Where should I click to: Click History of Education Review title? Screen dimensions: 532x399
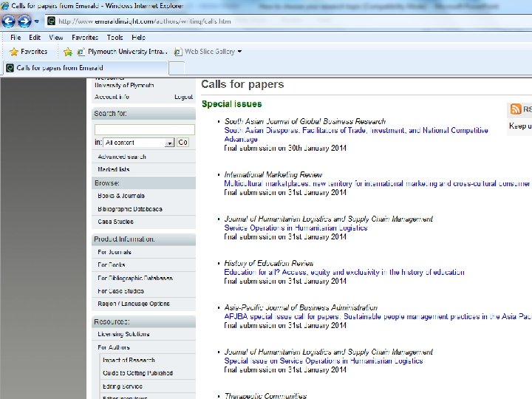click(x=269, y=263)
